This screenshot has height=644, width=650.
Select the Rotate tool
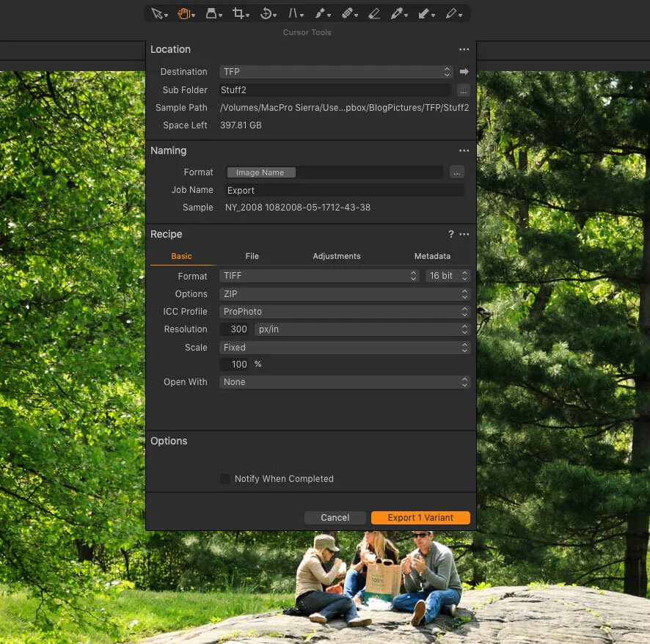(266, 14)
